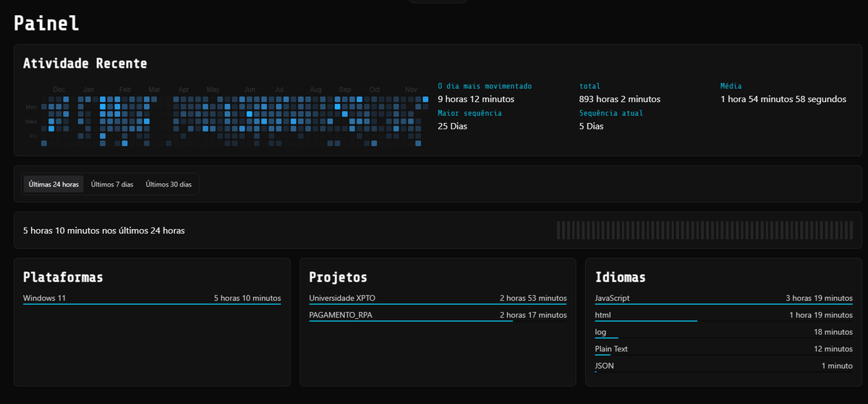Click the Maior sequência value 25 Dias
This screenshot has width=868, height=404.
[x=451, y=126]
